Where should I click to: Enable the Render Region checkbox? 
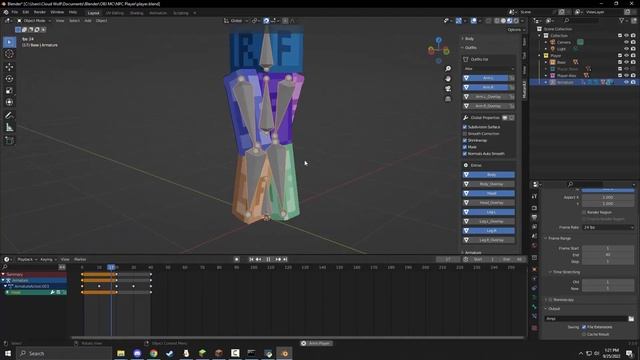(584, 212)
